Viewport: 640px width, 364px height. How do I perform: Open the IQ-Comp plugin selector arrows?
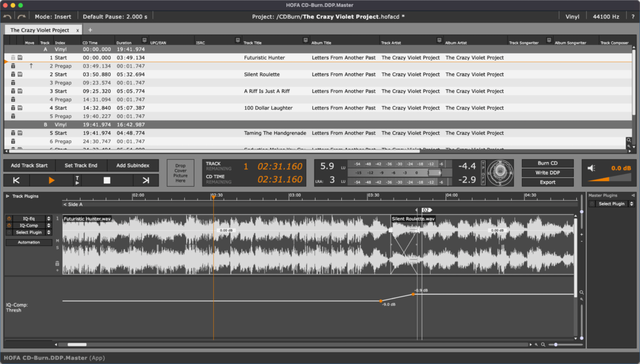click(x=49, y=225)
